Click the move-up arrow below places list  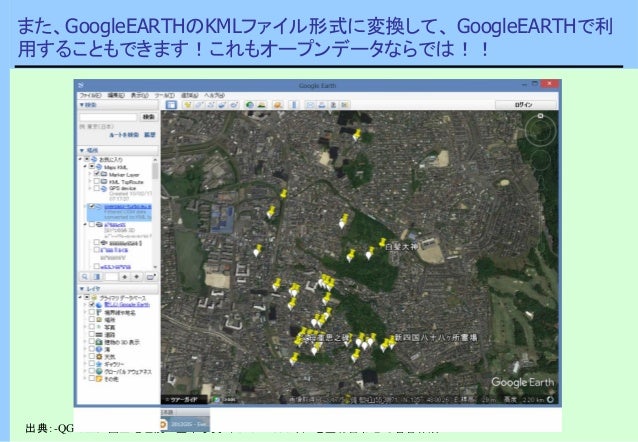(125, 277)
